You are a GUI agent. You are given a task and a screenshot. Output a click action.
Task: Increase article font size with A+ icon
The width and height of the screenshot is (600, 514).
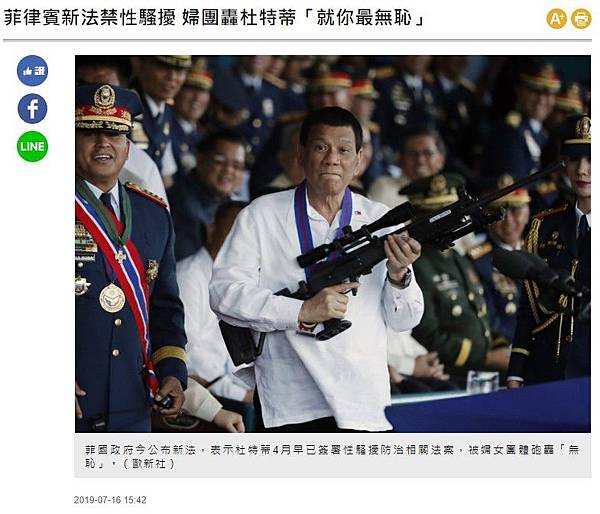(x=556, y=18)
